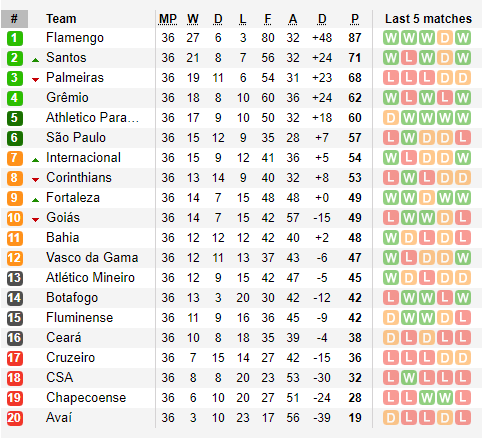The image size is (482, 438).
Task: Open the Vasco da Gama team link
Action: click(x=92, y=258)
